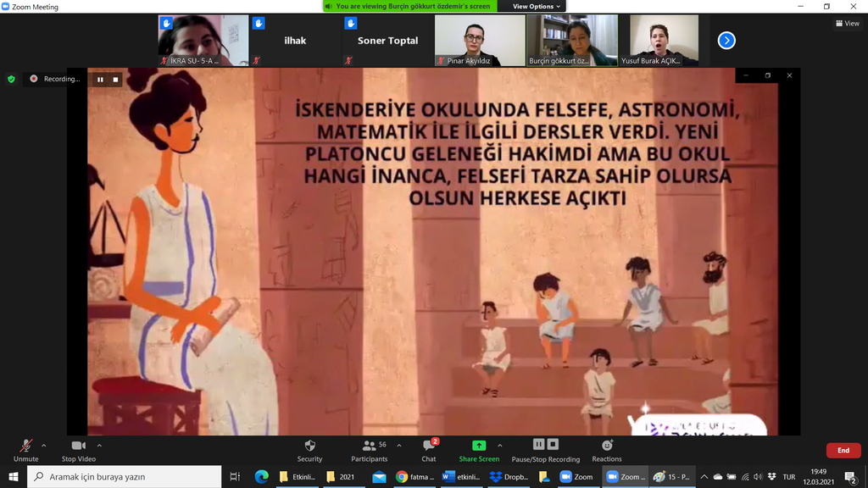Open the Windows Start menu

[14, 476]
